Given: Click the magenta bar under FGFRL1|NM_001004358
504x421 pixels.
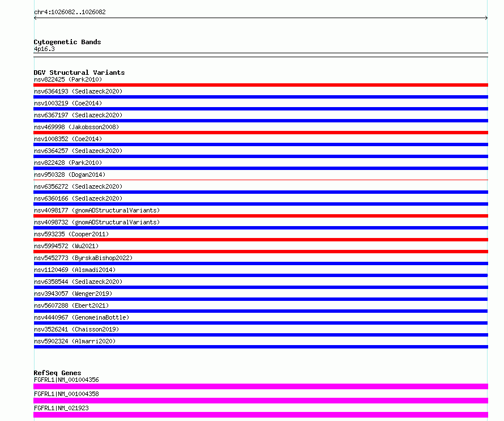Looking at the screenshot, I should point(260,401).
